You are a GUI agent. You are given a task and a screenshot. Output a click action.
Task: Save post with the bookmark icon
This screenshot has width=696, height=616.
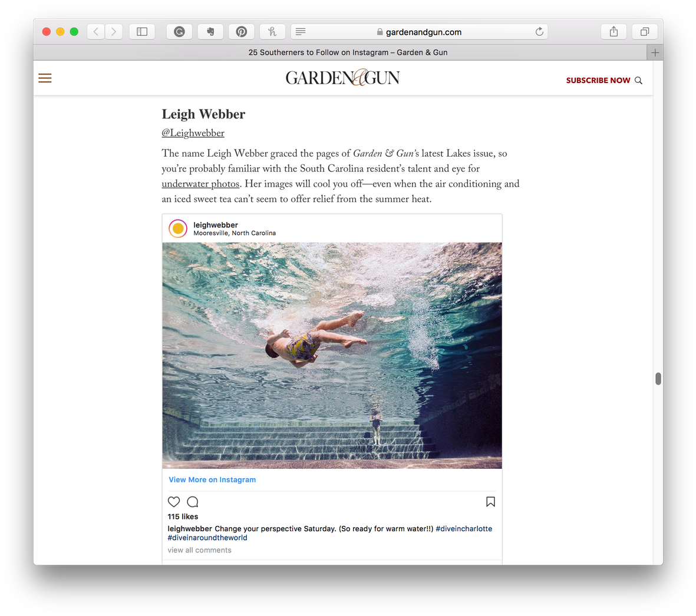490,502
